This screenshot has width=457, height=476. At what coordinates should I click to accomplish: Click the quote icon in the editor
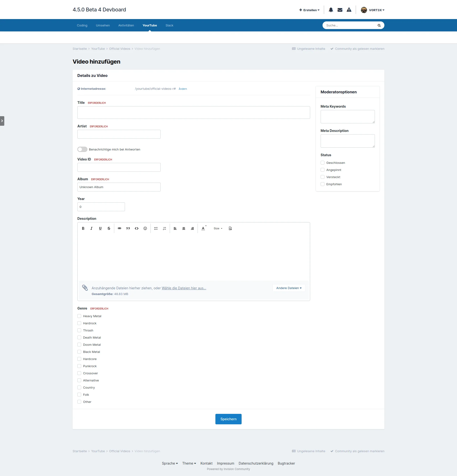pos(128,228)
